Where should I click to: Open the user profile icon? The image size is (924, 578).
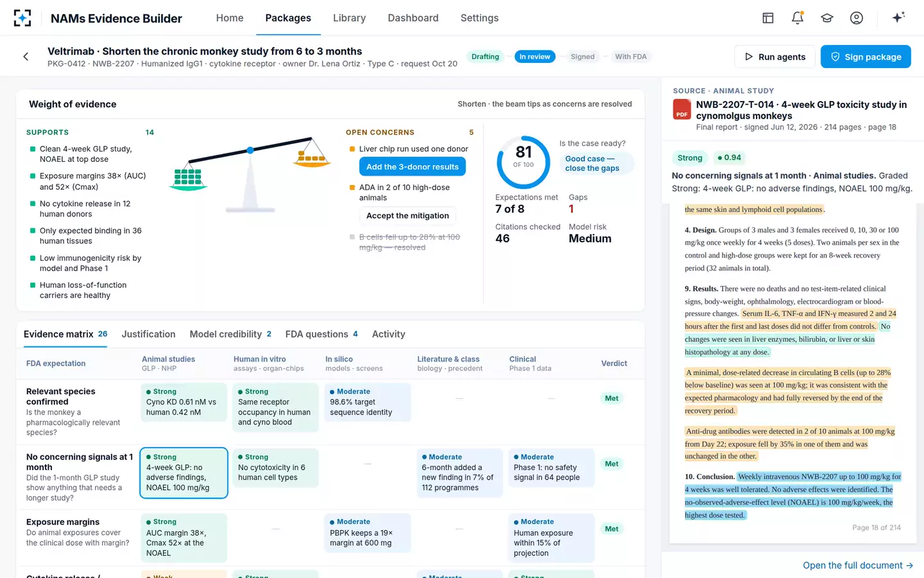click(x=857, y=18)
